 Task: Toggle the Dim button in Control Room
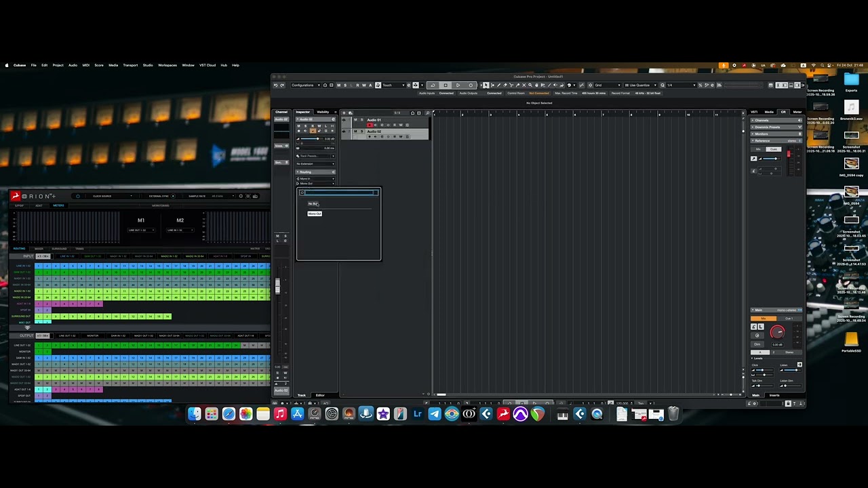point(757,344)
